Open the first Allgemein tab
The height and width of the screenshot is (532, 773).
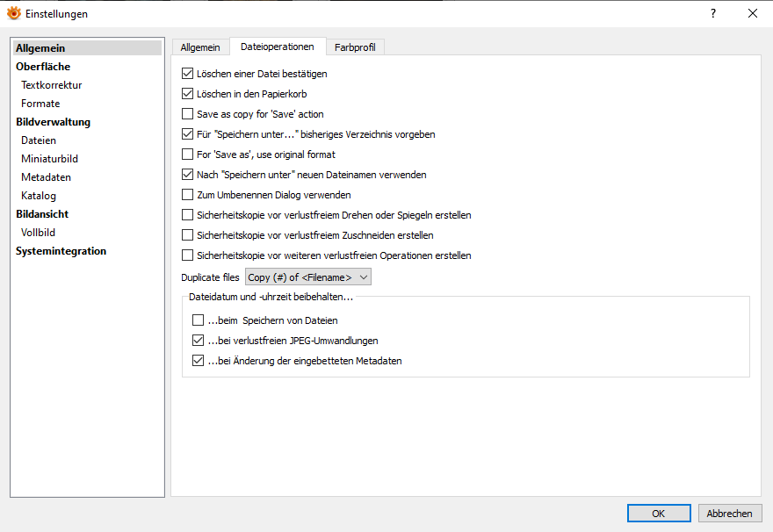[200, 47]
